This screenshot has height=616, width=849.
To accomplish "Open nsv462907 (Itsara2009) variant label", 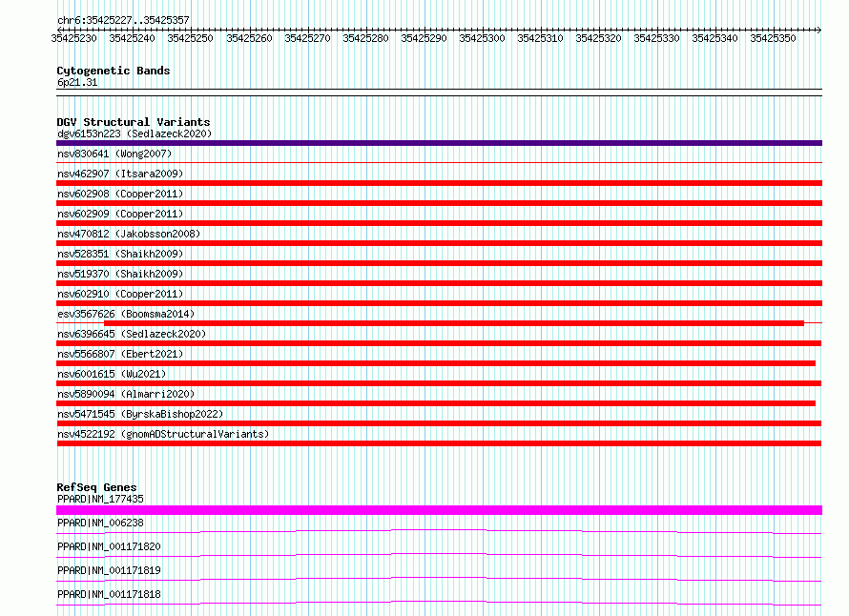I will coord(120,174).
